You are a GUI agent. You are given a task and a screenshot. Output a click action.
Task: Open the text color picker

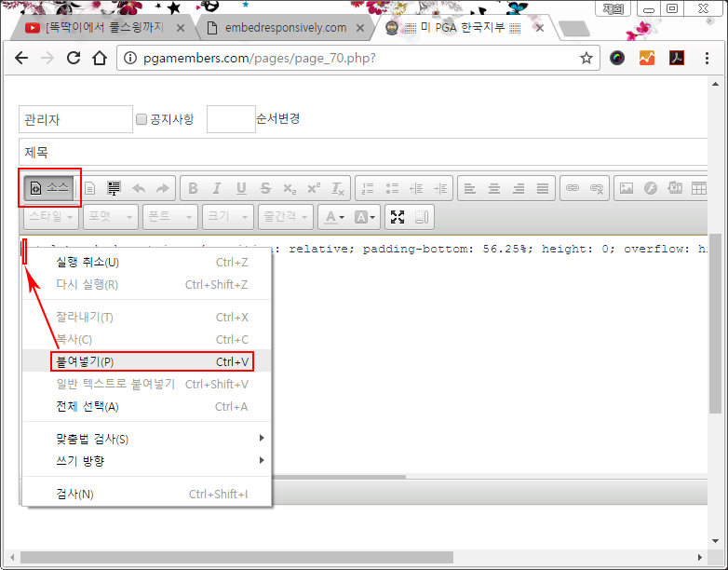point(334,217)
